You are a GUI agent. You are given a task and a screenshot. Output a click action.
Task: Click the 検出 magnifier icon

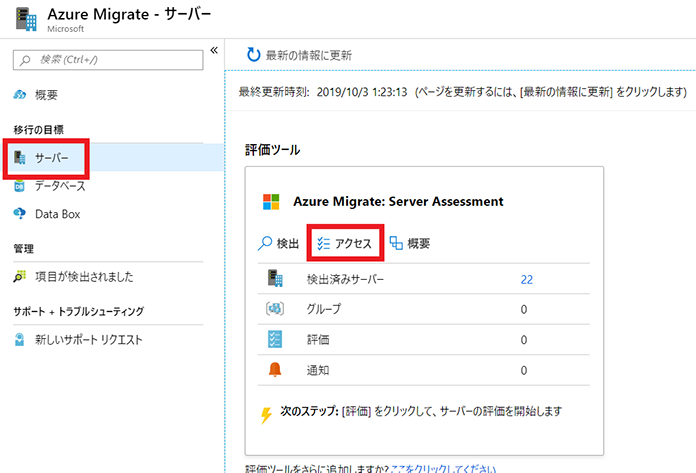pyautogui.click(x=265, y=243)
